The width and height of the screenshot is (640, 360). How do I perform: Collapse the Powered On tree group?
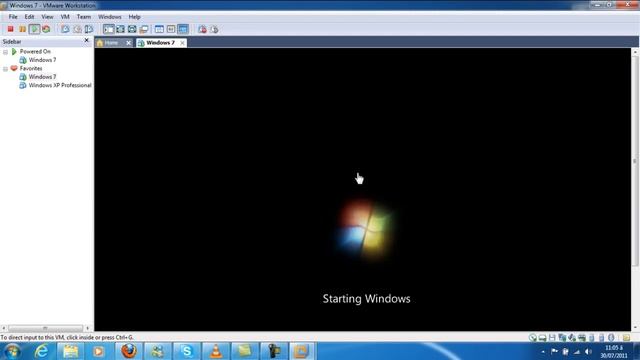[x=5, y=52]
